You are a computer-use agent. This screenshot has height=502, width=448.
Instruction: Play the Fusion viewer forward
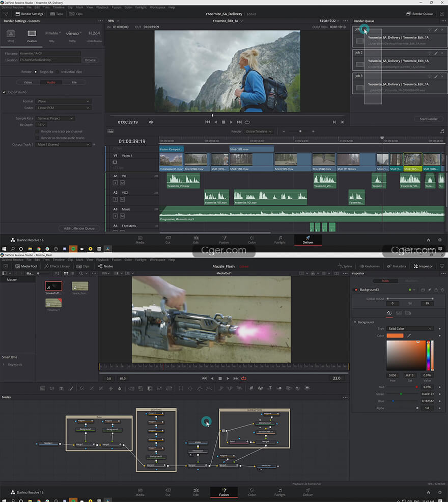[x=228, y=379]
